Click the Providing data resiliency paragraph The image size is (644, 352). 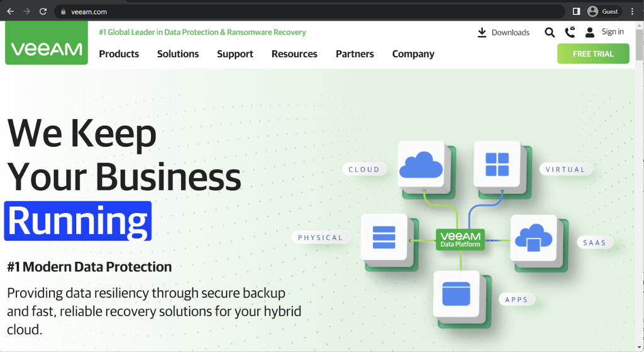click(154, 311)
